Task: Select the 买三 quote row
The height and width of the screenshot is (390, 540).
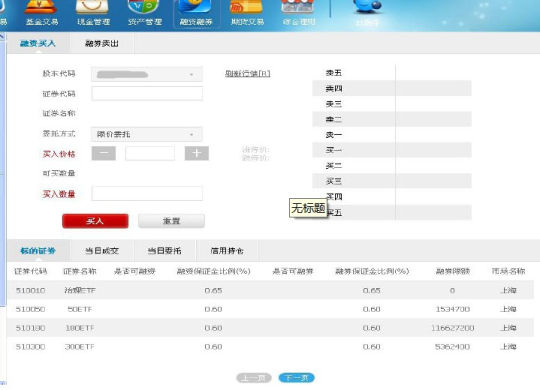Action: click(x=392, y=181)
